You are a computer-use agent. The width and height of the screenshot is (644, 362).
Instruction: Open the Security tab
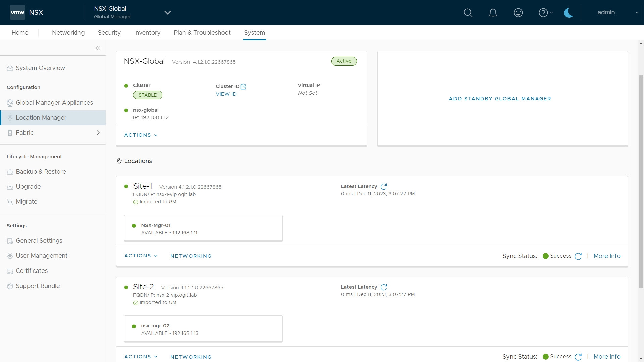pos(109,33)
